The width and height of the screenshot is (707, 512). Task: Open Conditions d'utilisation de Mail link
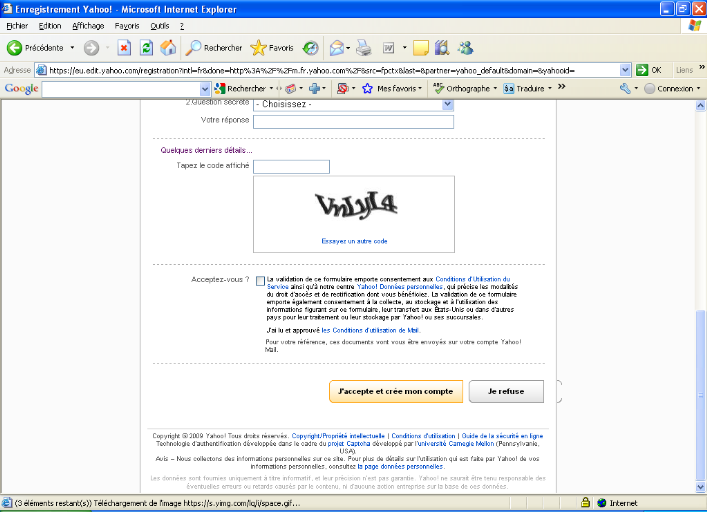click(x=371, y=330)
